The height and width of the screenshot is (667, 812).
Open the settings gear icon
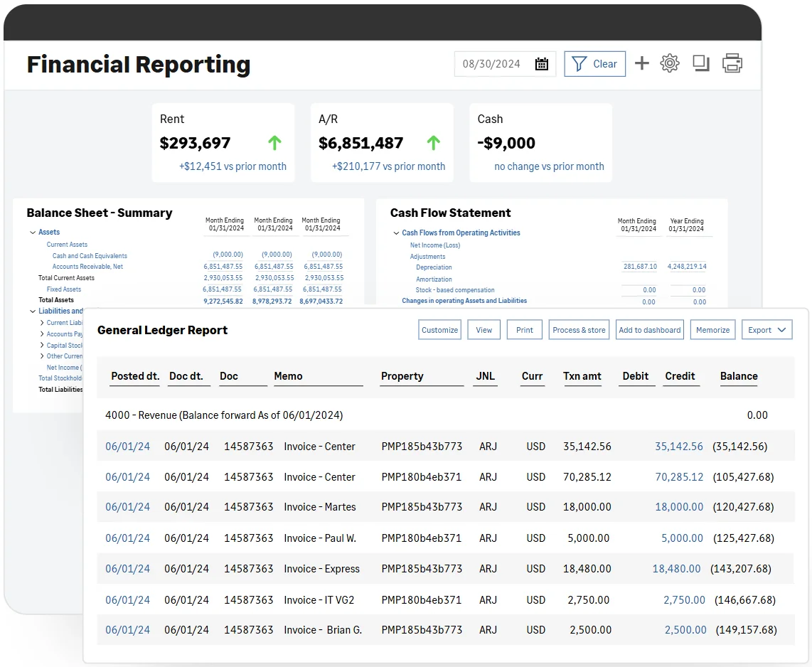tap(669, 63)
